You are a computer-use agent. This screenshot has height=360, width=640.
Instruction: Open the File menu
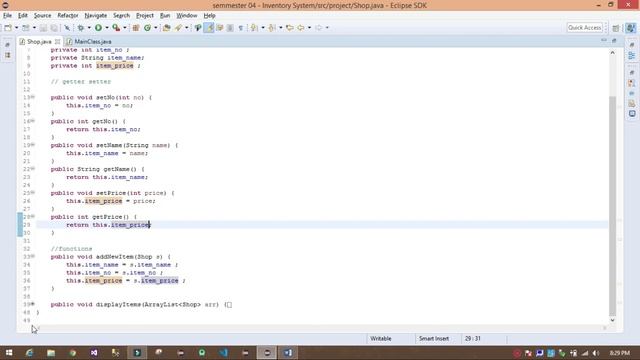click(x=7, y=16)
